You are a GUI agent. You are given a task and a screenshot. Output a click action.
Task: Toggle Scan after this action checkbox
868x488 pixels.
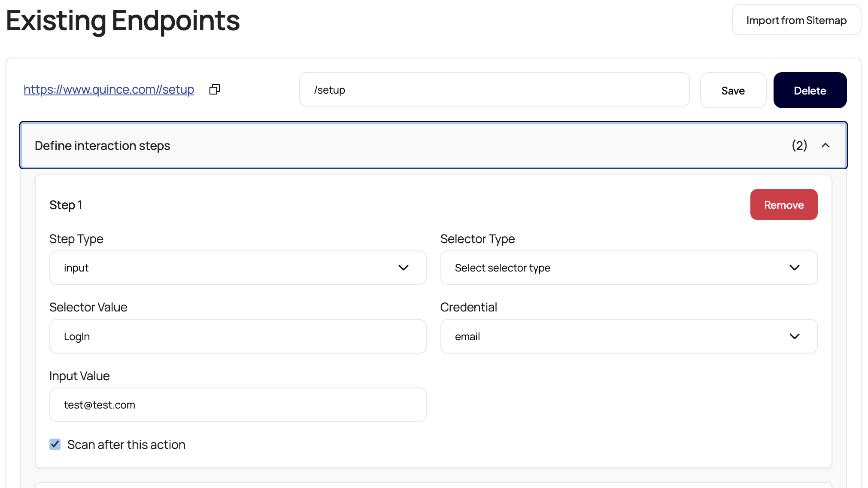click(x=55, y=444)
